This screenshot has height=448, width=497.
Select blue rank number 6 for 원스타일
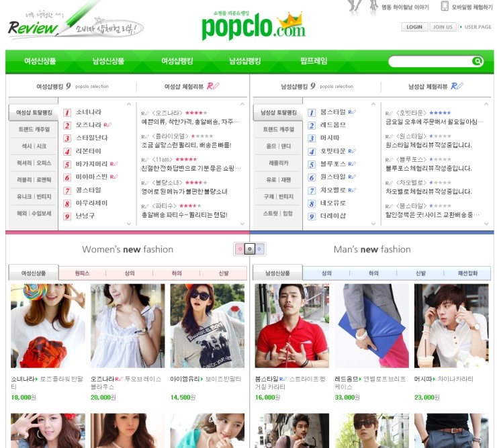pos(312,177)
